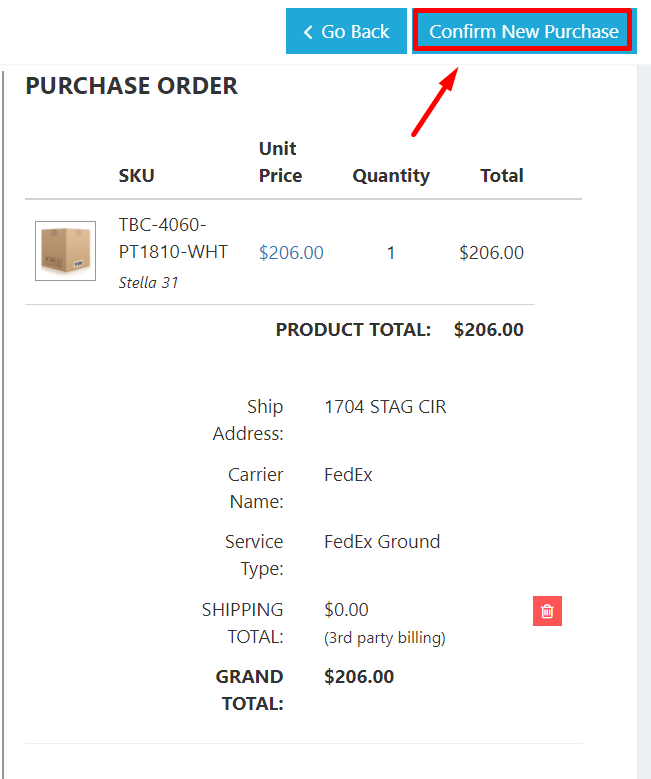Click the Quantity column header
This screenshot has height=779, width=651.
click(391, 176)
